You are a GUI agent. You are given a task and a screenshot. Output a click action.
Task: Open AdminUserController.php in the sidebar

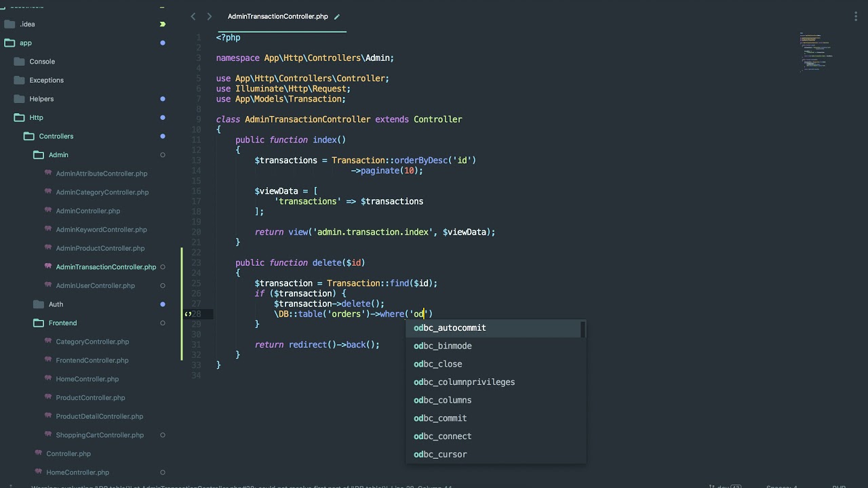point(96,285)
